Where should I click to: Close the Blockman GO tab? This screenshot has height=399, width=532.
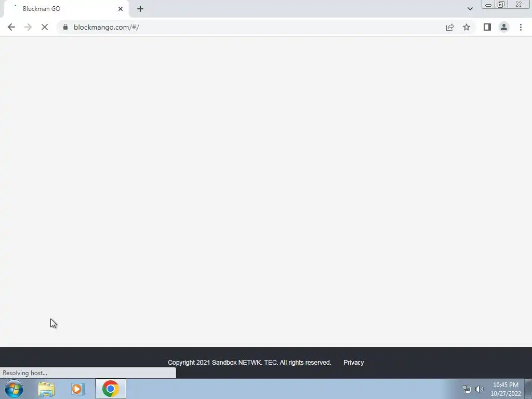(x=121, y=9)
